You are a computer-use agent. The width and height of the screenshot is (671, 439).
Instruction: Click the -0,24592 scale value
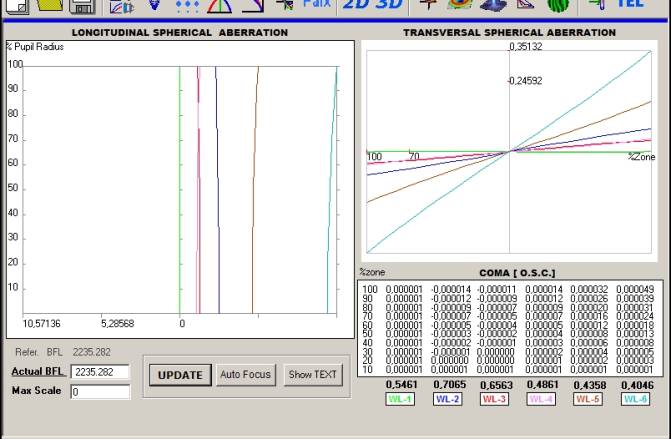(525, 81)
